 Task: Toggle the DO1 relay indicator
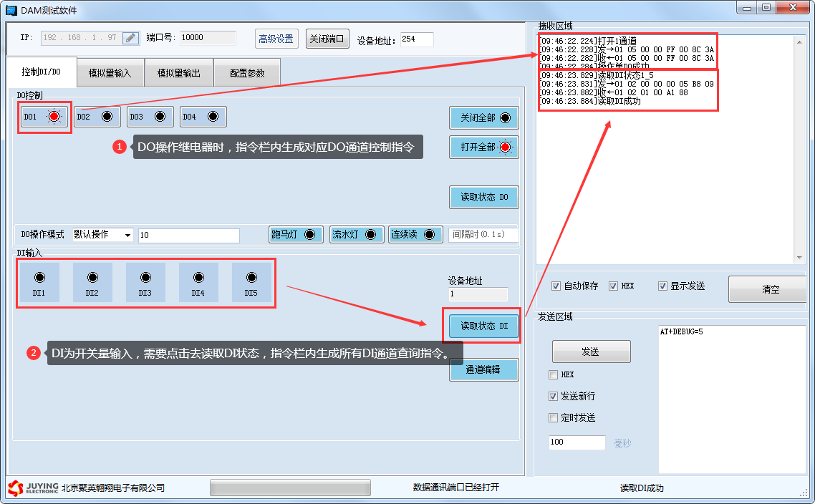pos(44,117)
